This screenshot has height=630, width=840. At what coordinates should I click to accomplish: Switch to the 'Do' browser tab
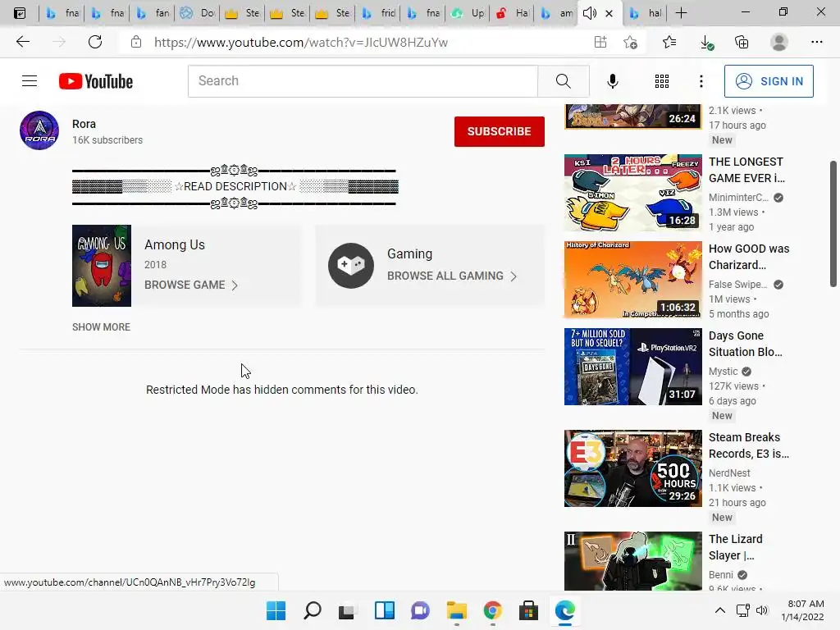198,13
